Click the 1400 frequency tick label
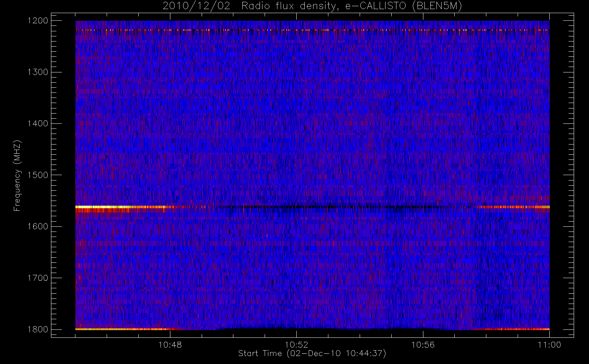 [38, 123]
